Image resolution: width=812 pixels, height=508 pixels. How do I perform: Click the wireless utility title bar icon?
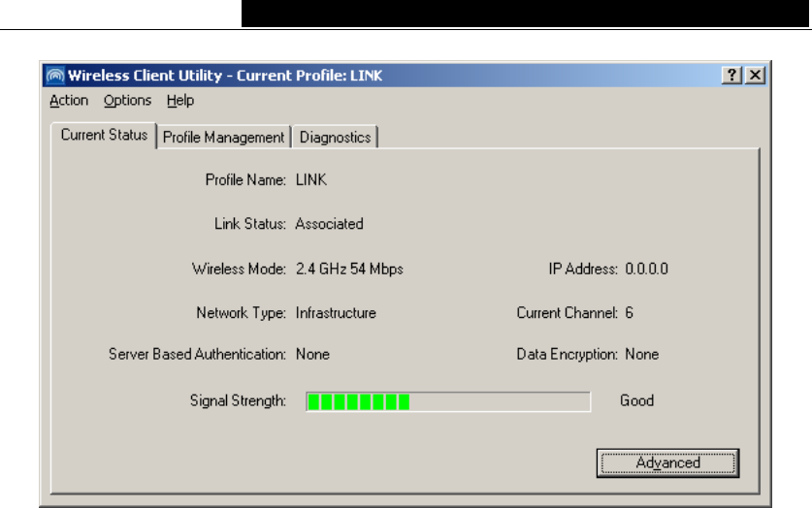point(55,76)
